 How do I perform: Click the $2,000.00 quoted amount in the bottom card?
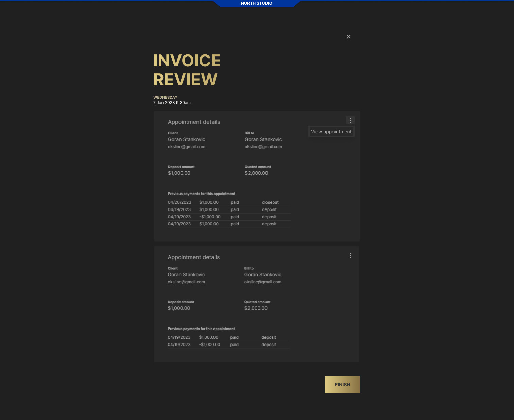tap(256, 308)
